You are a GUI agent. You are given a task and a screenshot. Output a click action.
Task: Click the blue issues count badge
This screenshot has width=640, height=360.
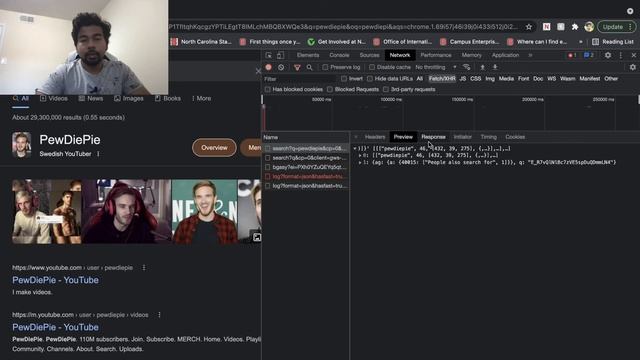pos(589,55)
